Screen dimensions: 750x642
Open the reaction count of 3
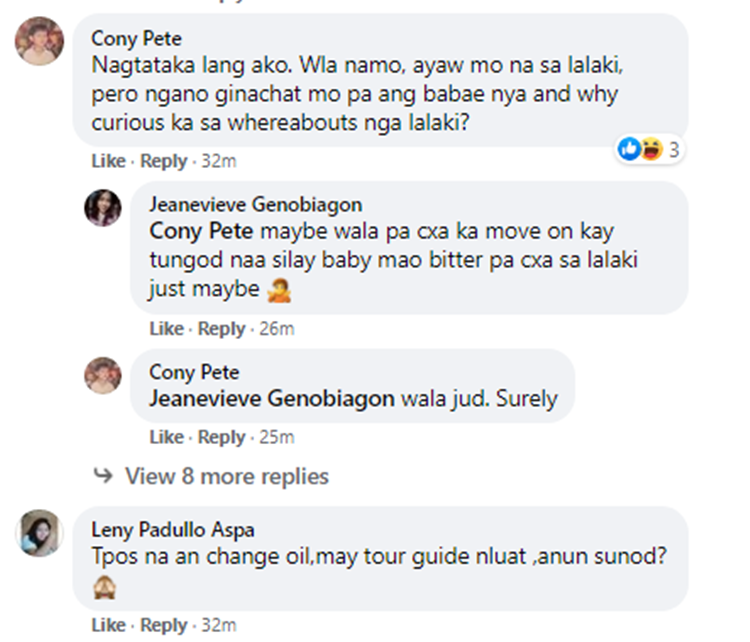(675, 150)
